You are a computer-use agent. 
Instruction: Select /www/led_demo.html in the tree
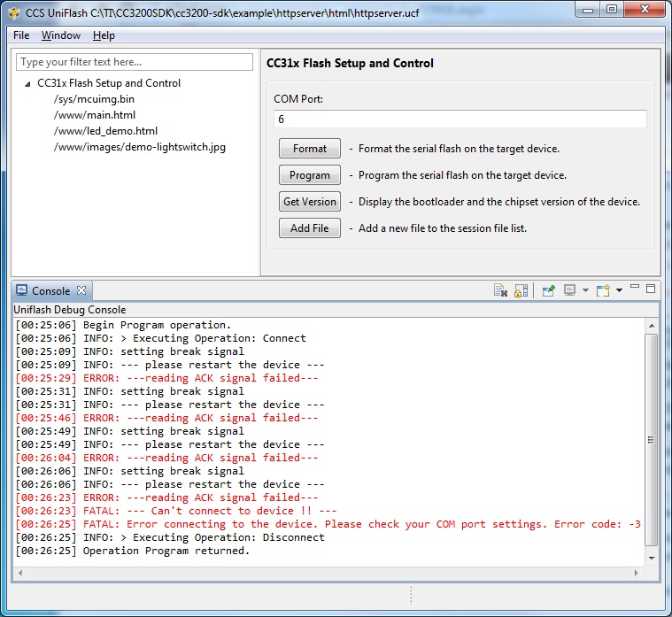(x=105, y=131)
